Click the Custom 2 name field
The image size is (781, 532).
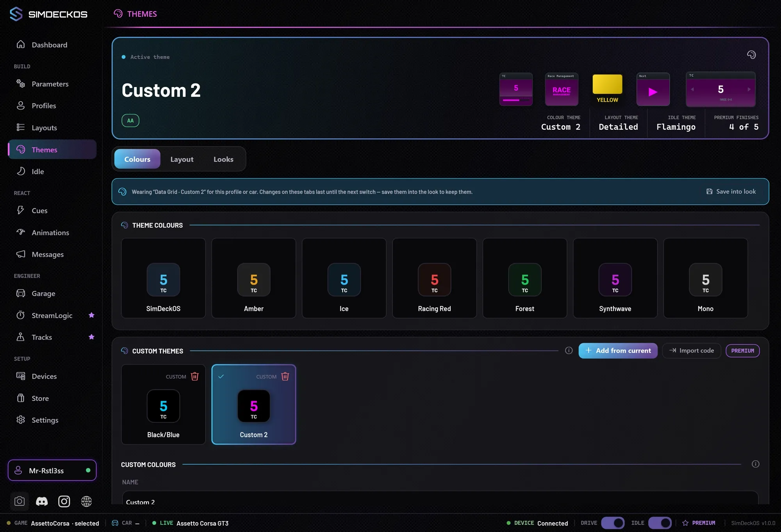click(x=440, y=498)
